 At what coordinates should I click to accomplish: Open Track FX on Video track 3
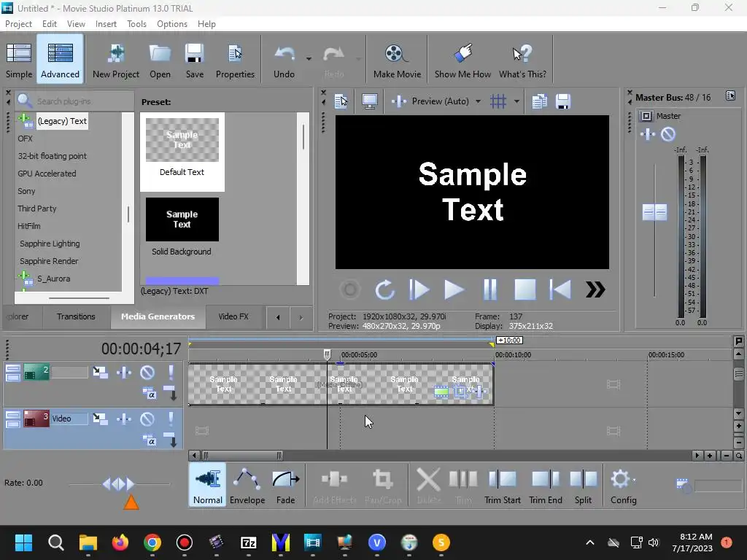124,419
